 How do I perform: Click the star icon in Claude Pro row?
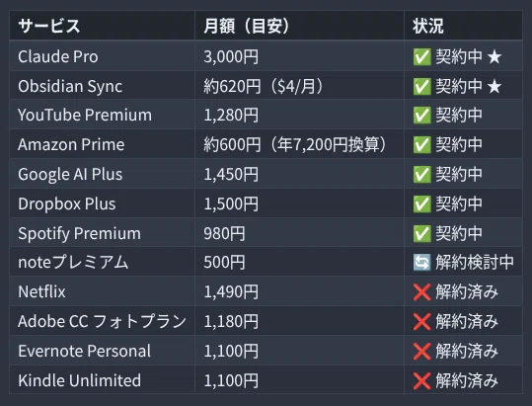coord(494,56)
